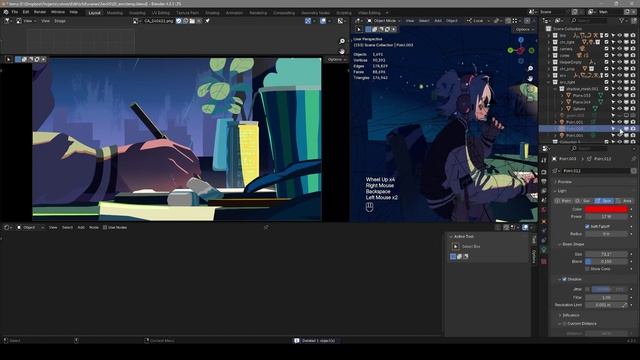This screenshot has width=640, height=360.
Task: Click the zoom magnifier icon in the 3D viewport
Action: [x=530, y=69]
